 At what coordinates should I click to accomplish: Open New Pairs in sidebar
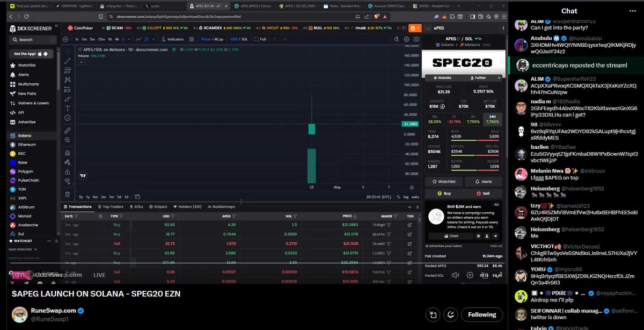coord(26,94)
